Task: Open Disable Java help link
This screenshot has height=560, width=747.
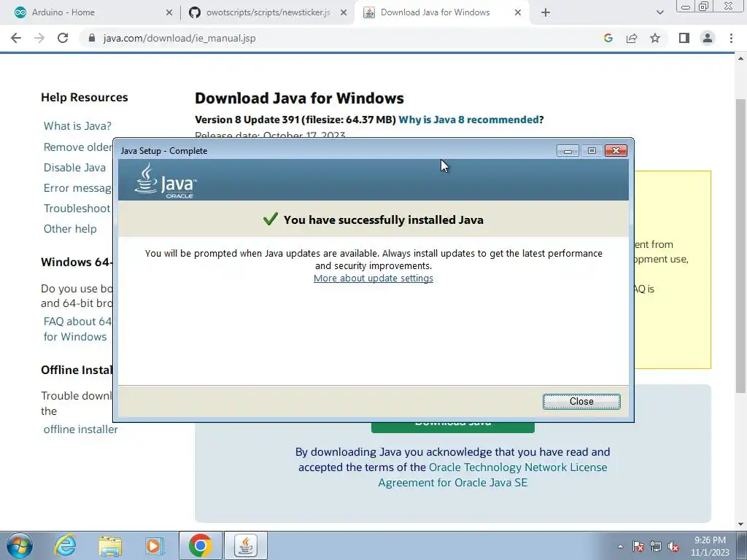Action: pos(74,168)
